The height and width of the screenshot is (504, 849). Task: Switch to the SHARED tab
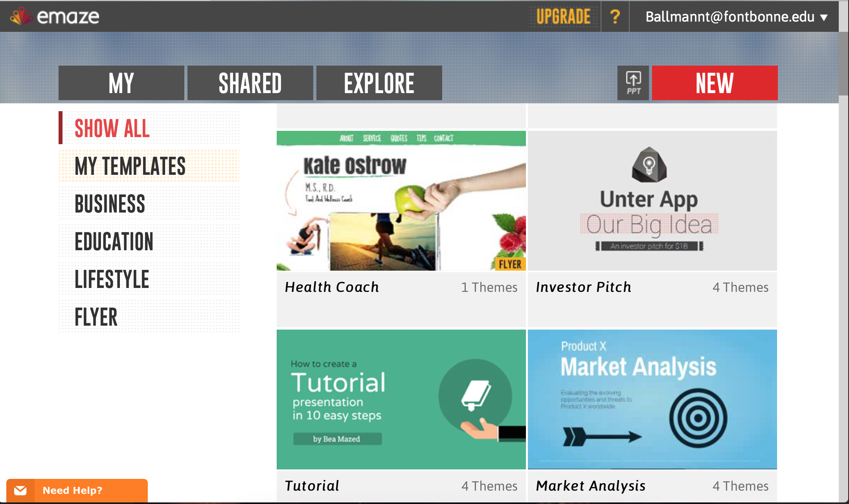tap(250, 83)
